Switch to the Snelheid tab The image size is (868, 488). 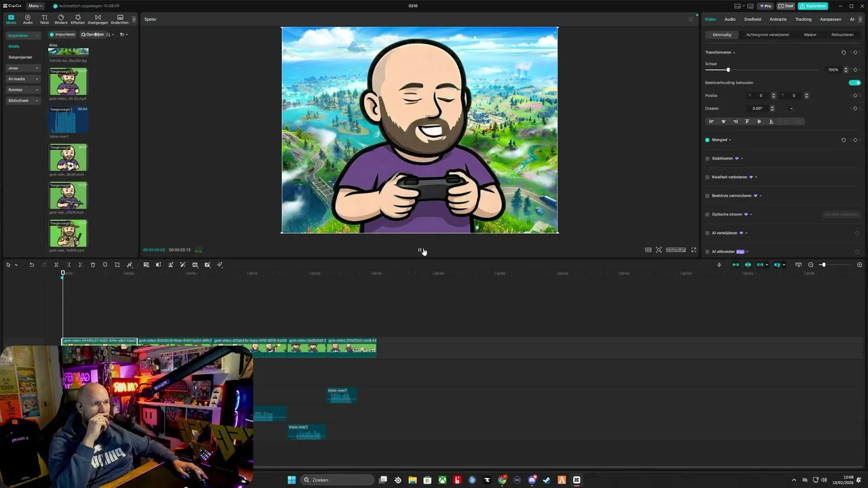753,19
